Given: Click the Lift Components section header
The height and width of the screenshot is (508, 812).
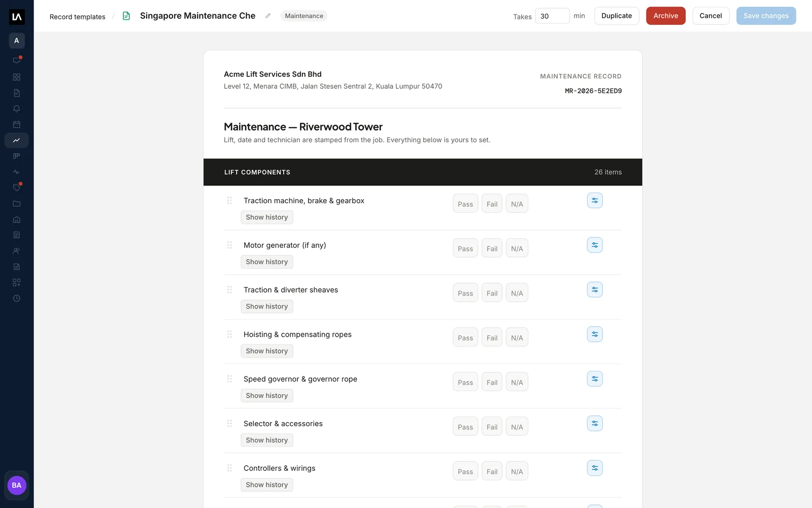Looking at the screenshot, I should click(x=423, y=172).
